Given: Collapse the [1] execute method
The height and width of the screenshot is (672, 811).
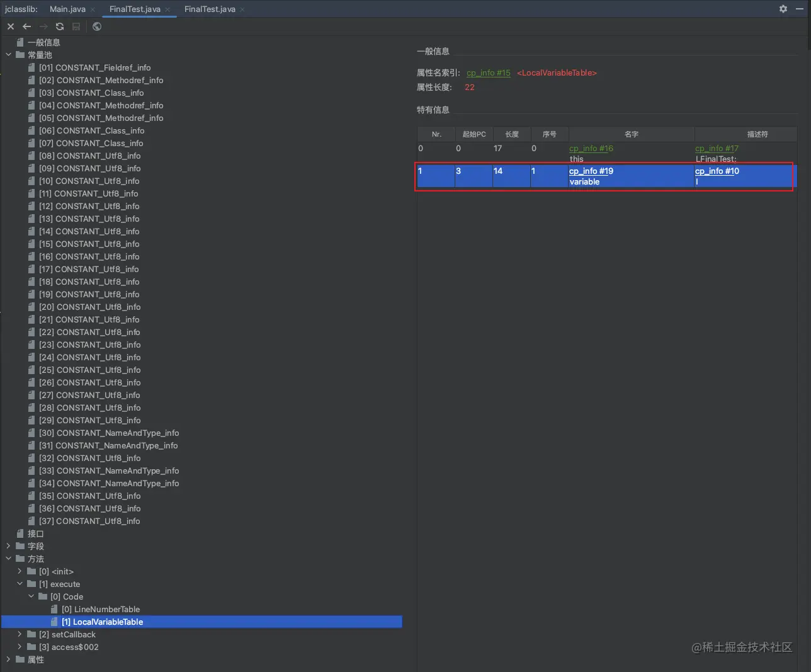Looking at the screenshot, I should click(x=20, y=584).
